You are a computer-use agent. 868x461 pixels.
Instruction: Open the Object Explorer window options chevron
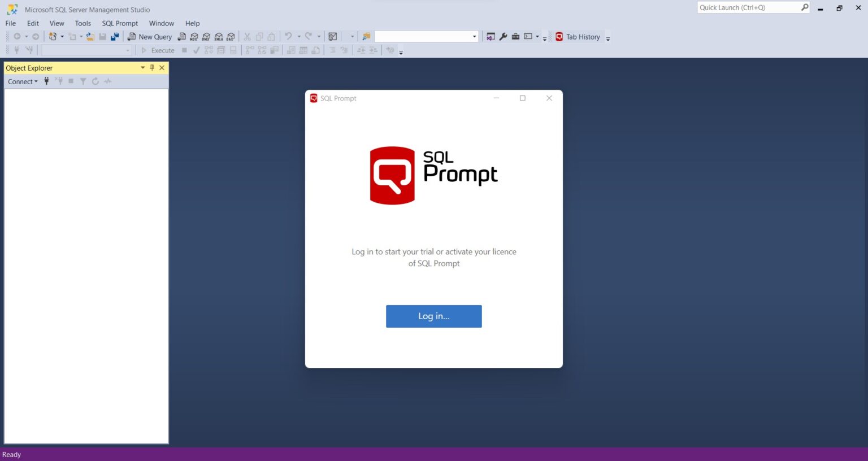pos(142,67)
